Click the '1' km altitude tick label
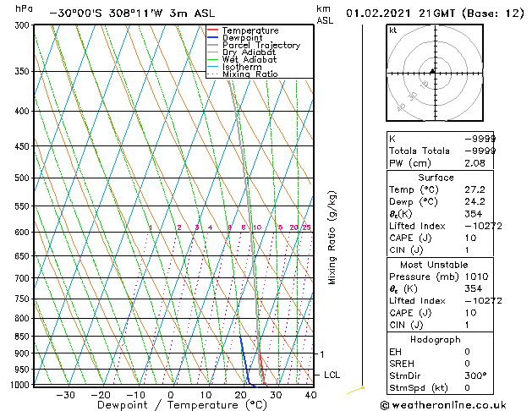 (322, 354)
